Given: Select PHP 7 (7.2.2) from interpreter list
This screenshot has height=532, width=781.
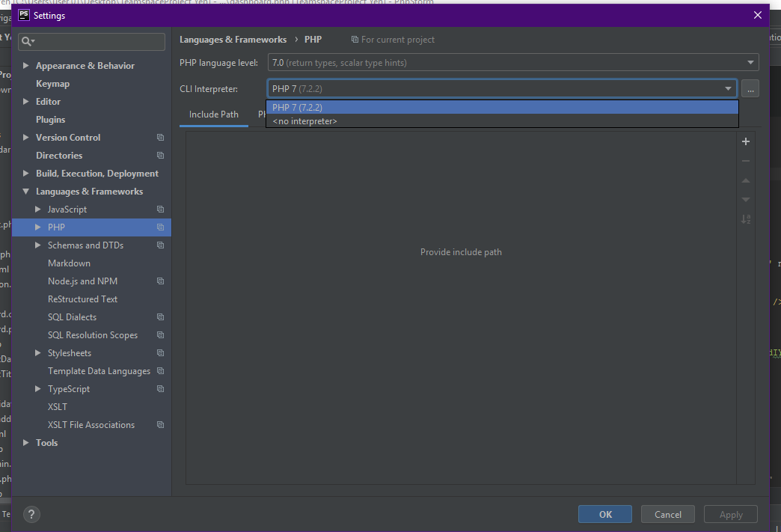Looking at the screenshot, I should click(502, 107).
